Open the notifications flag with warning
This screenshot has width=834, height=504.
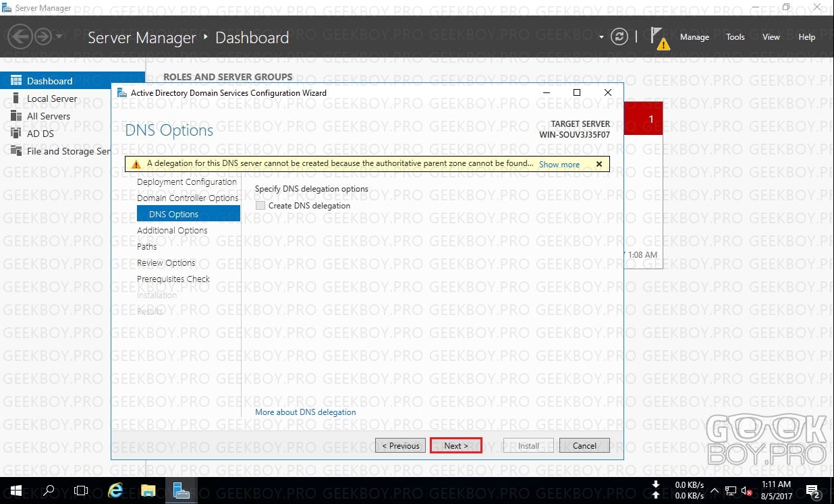(661, 38)
